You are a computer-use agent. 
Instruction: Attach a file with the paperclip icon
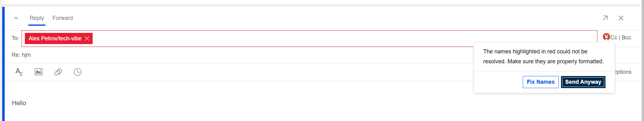pyautogui.click(x=58, y=72)
